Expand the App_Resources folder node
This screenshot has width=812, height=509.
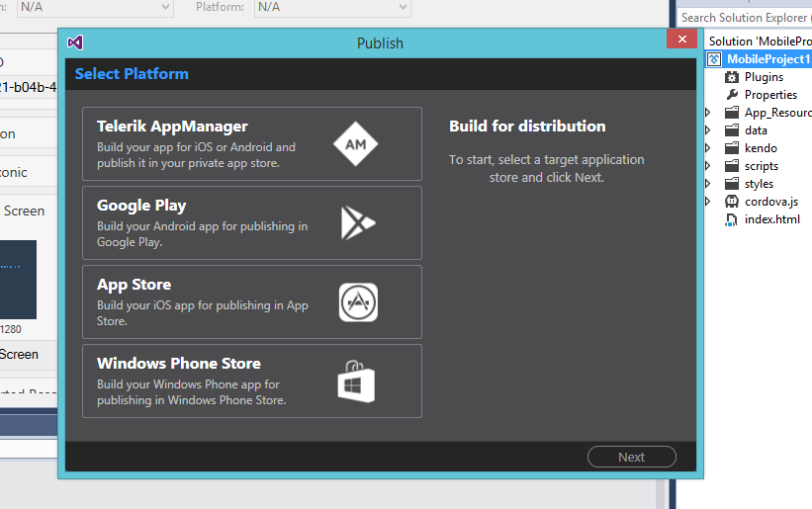[x=708, y=113]
